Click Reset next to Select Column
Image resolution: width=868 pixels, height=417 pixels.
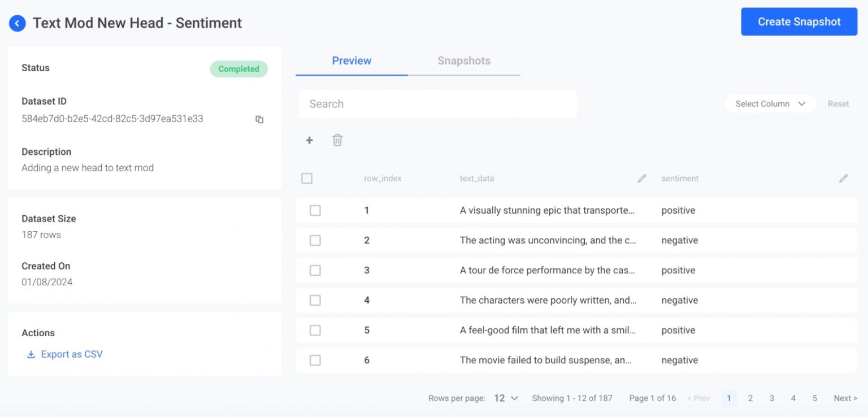coord(838,103)
